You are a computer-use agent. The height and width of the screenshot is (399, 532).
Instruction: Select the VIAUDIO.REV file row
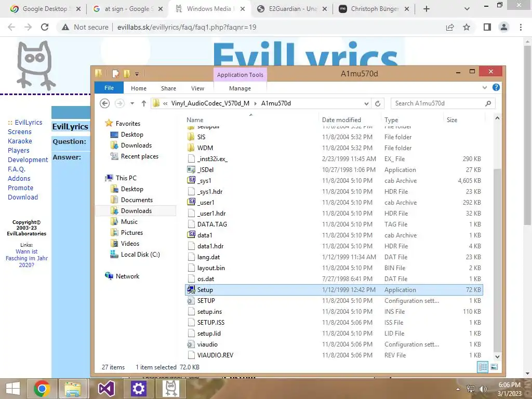pyautogui.click(x=334, y=355)
